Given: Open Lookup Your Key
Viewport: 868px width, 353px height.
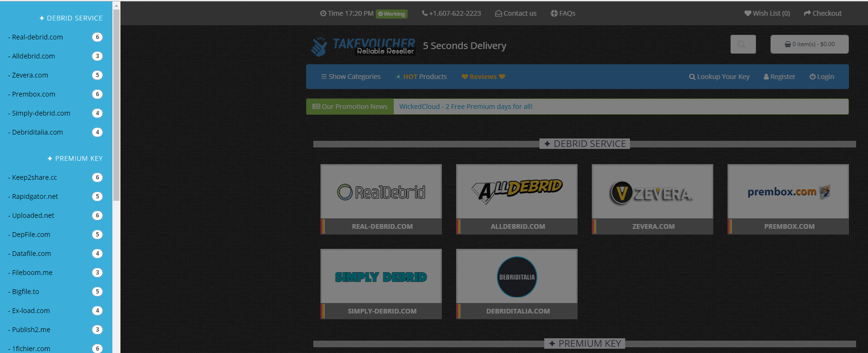Looking at the screenshot, I should tap(719, 77).
